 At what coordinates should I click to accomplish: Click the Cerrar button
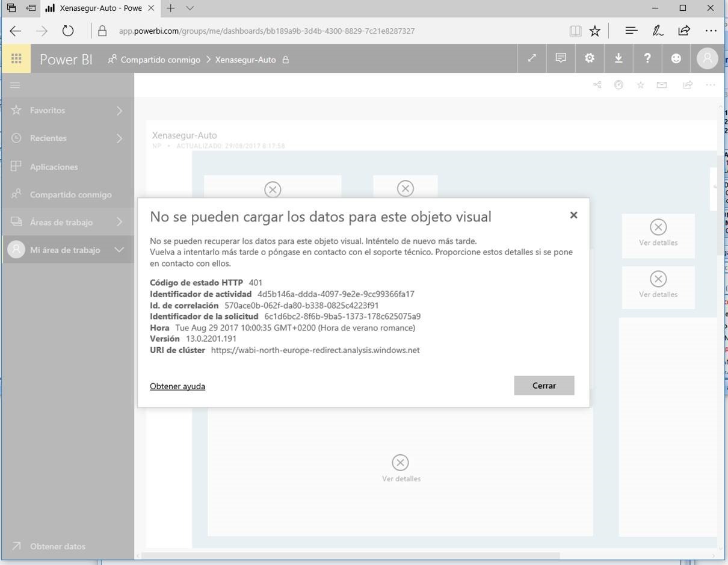pyautogui.click(x=544, y=386)
